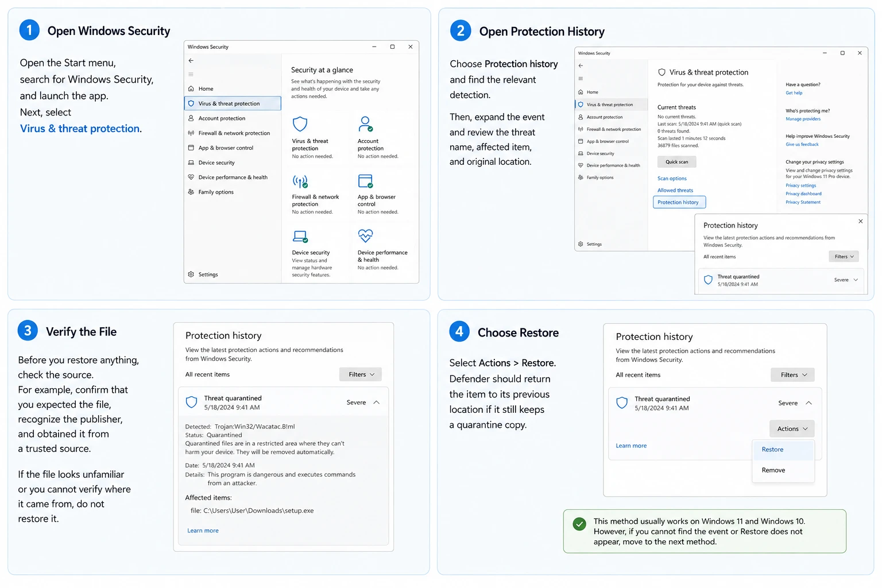Expand the Severe chevron in step 2 popup
The width and height of the screenshot is (882, 588).
point(856,280)
